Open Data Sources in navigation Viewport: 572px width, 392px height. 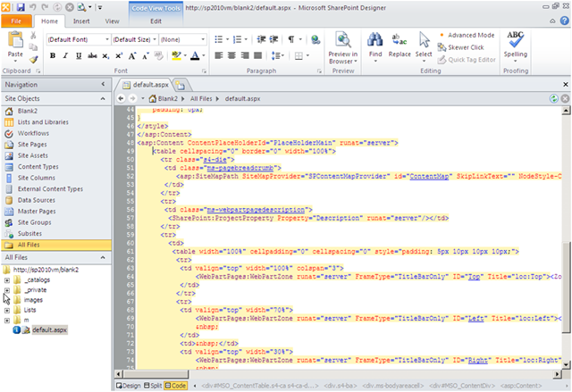pyautogui.click(x=36, y=200)
